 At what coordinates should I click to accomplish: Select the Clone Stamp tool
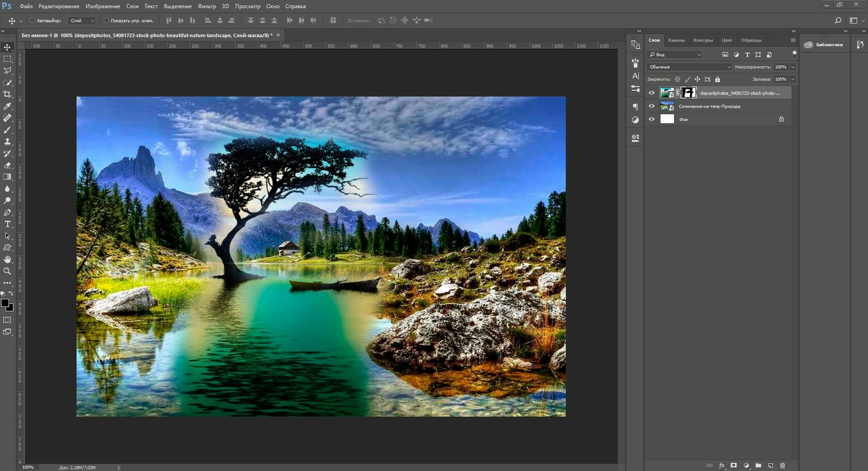[7, 142]
